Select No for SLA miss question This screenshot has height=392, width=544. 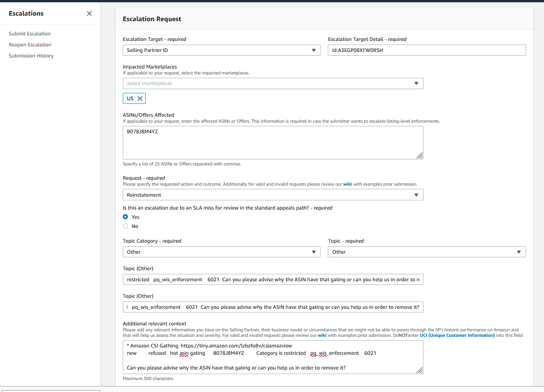tap(126, 226)
